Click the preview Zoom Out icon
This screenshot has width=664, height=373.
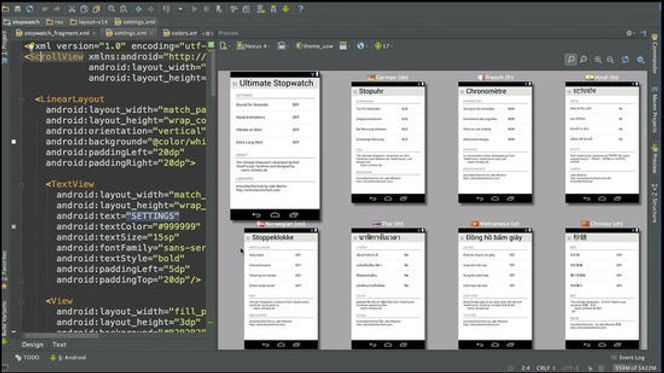click(610, 60)
